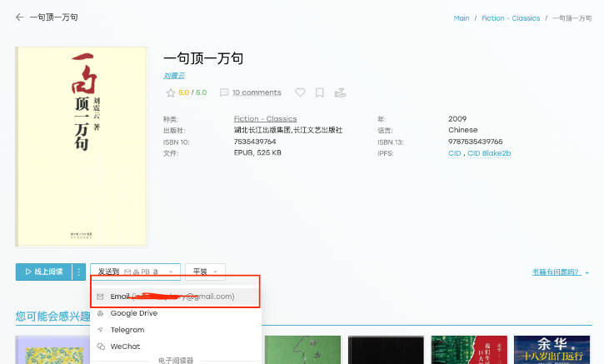The height and width of the screenshot is (364, 604).
Task: Click the Google Drive icon in menu
Action: click(x=100, y=313)
